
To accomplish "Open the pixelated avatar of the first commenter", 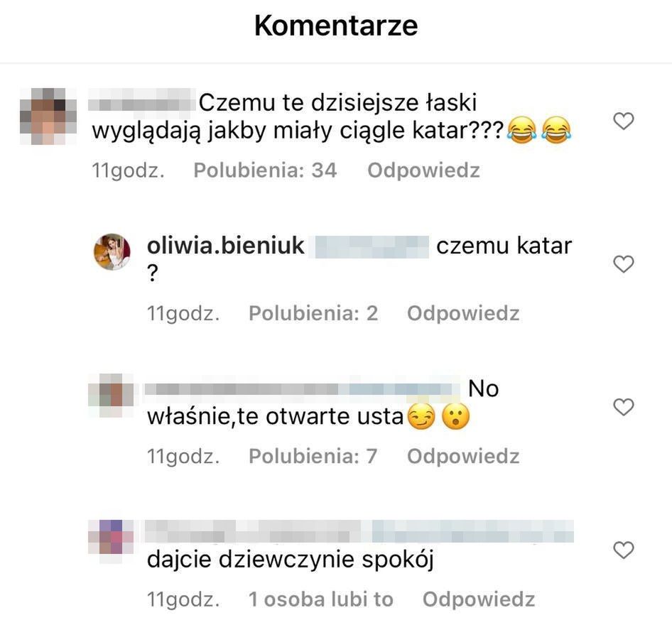I will tap(48, 116).
